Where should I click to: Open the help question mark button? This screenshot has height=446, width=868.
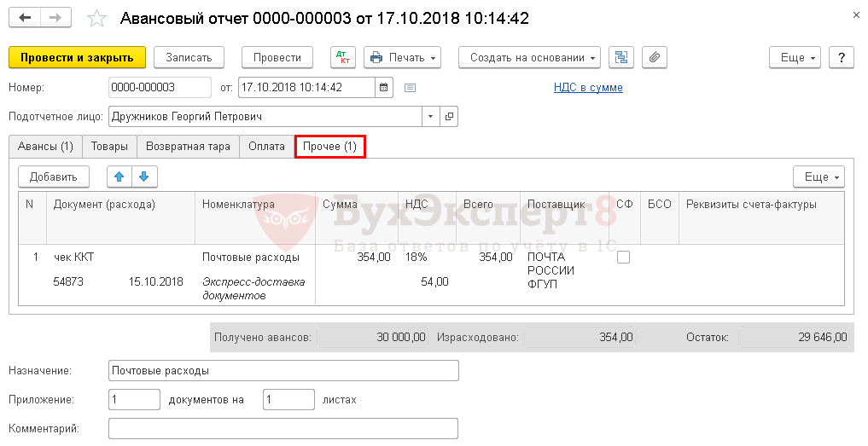[x=842, y=57]
